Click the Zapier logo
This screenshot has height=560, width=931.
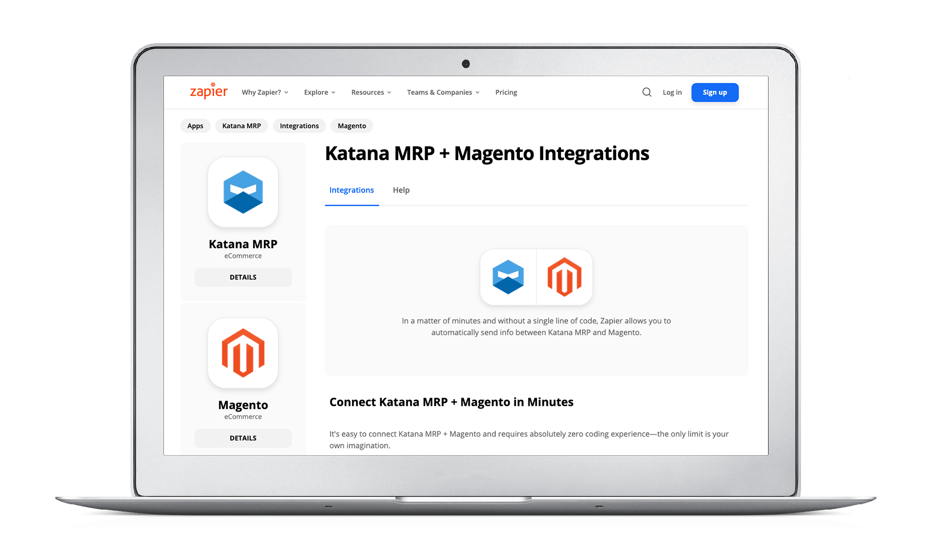click(209, 91)
